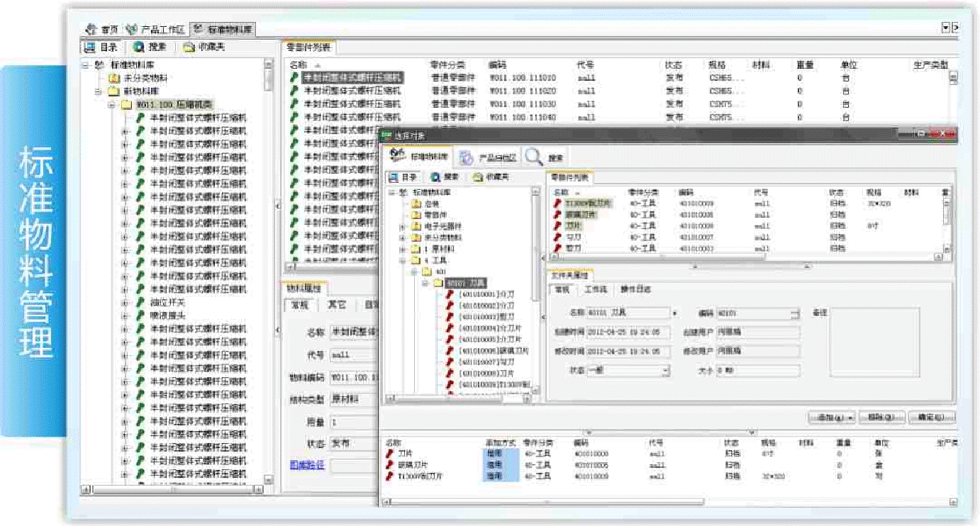The width and height of the screenshot is (980, 526).
Task: Open the 添加 button dropdown arrow
Action: 850,418
